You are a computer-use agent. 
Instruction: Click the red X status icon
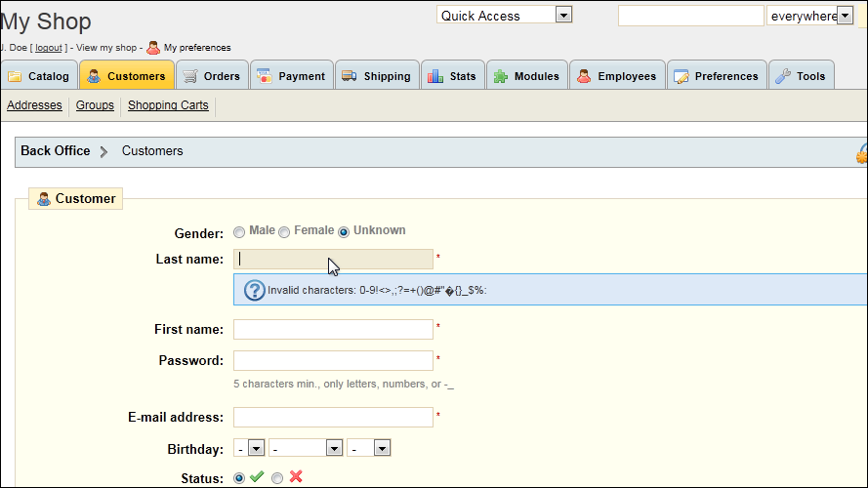296,476
